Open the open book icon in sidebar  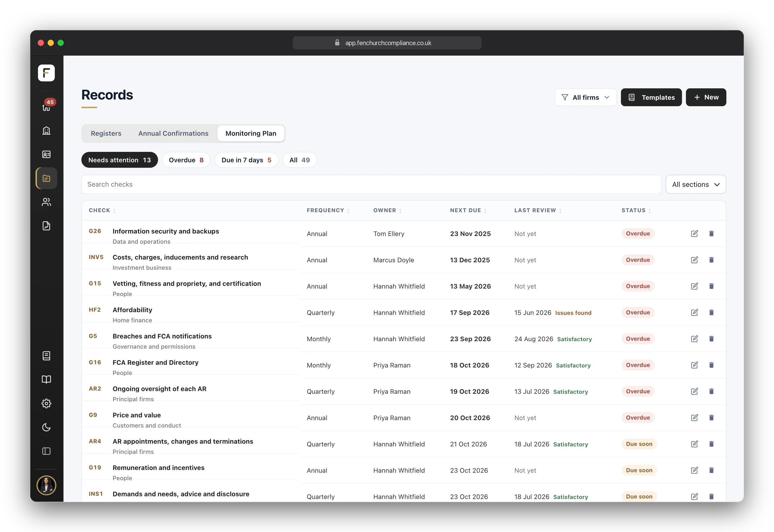click(x=46, y=379)
